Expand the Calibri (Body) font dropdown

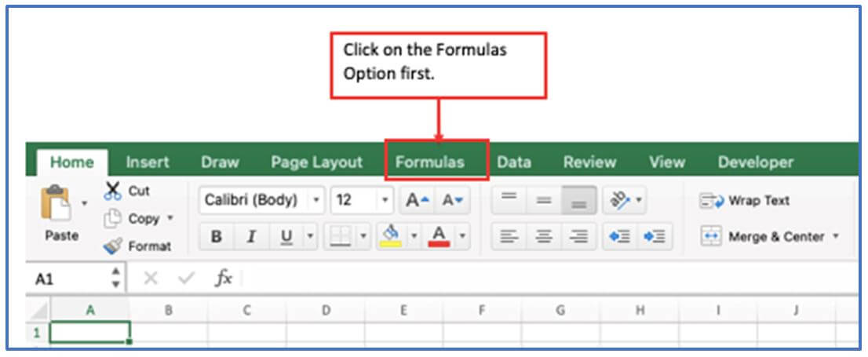tap(316, 200)
